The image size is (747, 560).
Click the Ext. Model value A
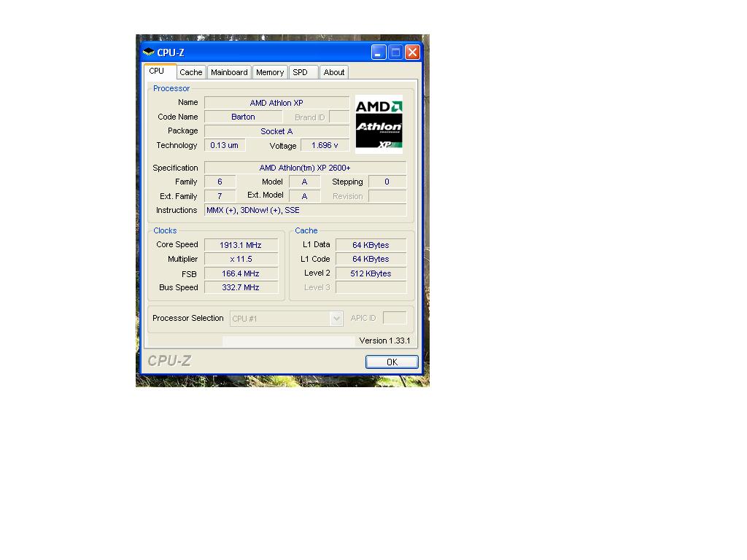coord(305,196)
